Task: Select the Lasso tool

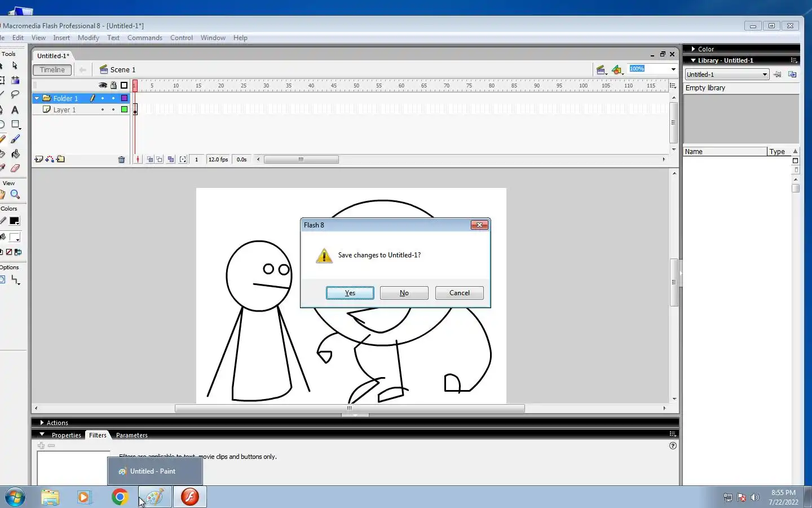Action: pyautogui.click(x=15, y=94)
